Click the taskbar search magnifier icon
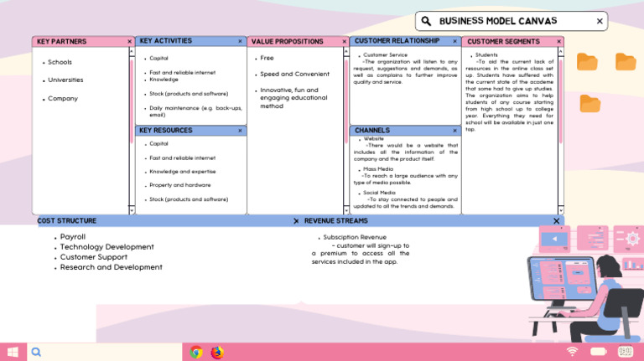The height and width of the screenshot is (361, 644). click(x=36, y=352)
